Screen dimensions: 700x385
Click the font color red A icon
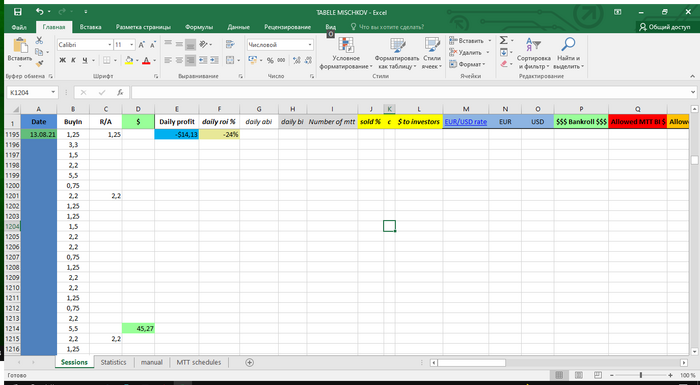146,60
